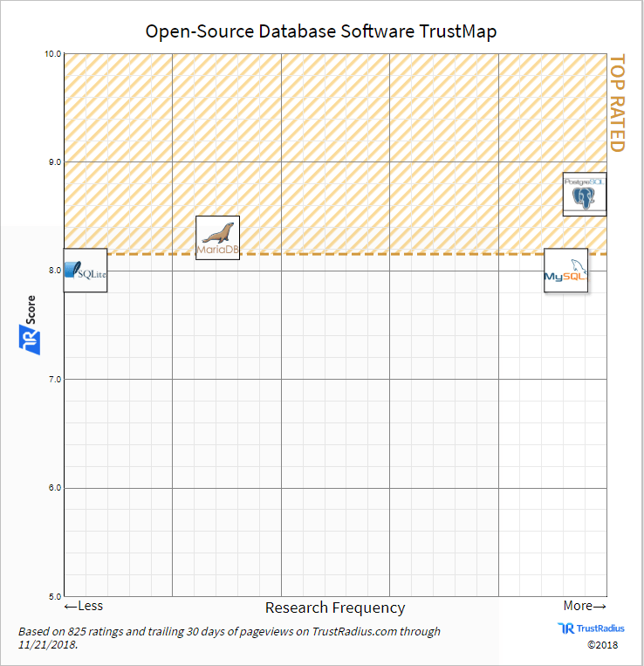The height and width of the screenshot is (666, 644).
Task: Select the MariaDB logo tile
Action: tap(218, 237)
